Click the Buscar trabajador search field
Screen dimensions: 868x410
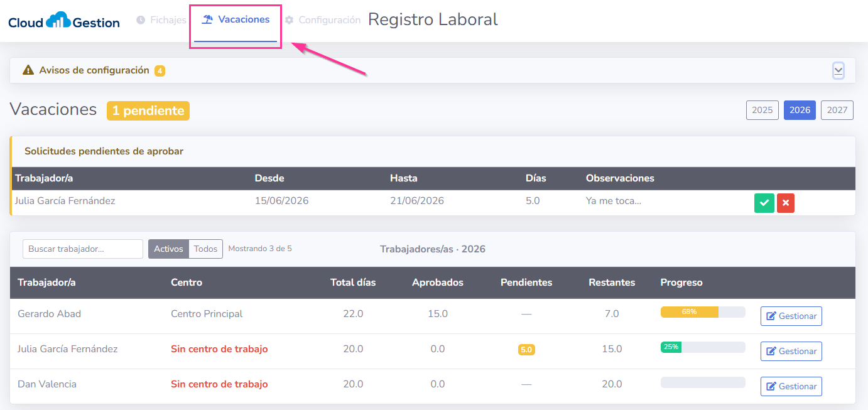[83, 249]
